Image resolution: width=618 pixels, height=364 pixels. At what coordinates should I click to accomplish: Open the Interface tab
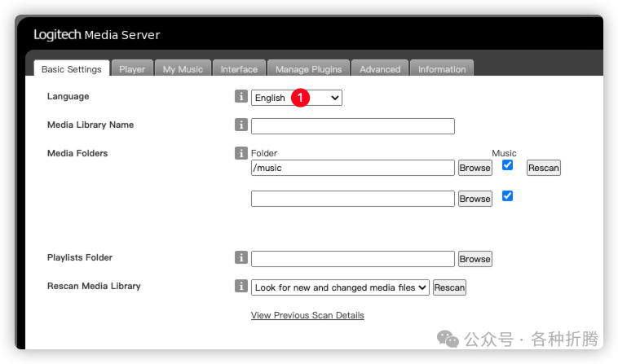coord(239,69)
